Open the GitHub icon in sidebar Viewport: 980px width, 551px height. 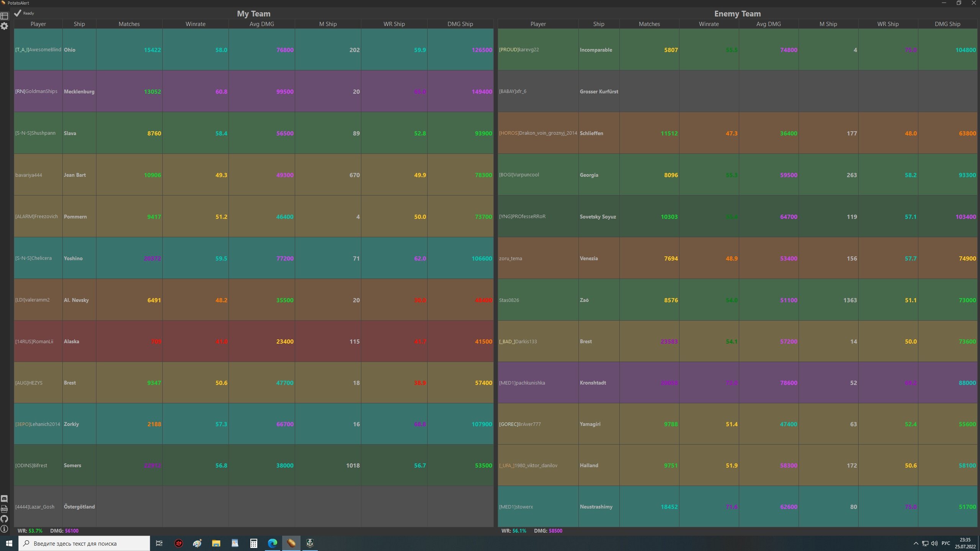click(4, 519)
